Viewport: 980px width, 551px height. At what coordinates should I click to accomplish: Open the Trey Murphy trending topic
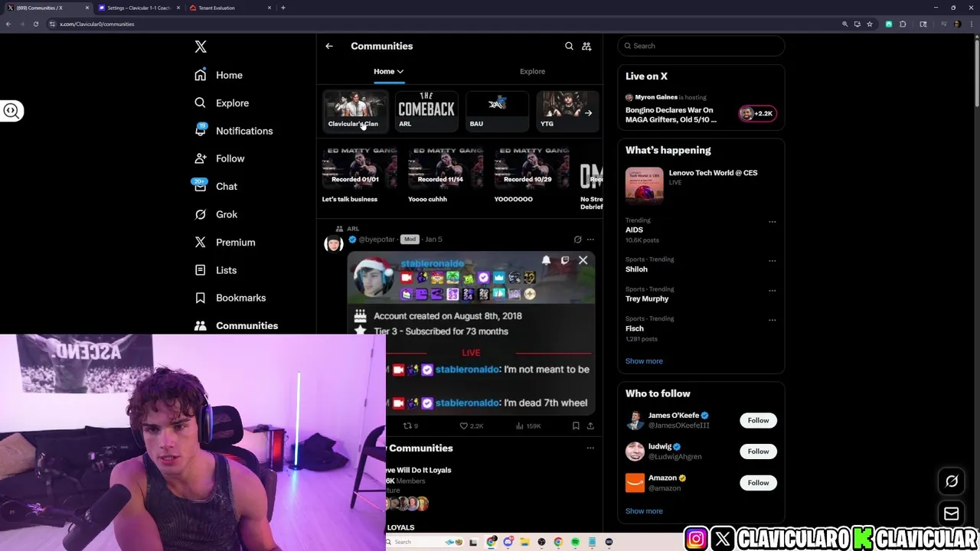pyautogui.click(x=647, y=298)
